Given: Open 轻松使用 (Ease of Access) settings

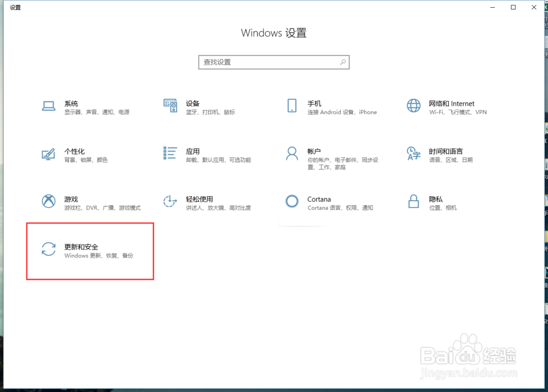Looking at the screenshot, I should point(193,203).
